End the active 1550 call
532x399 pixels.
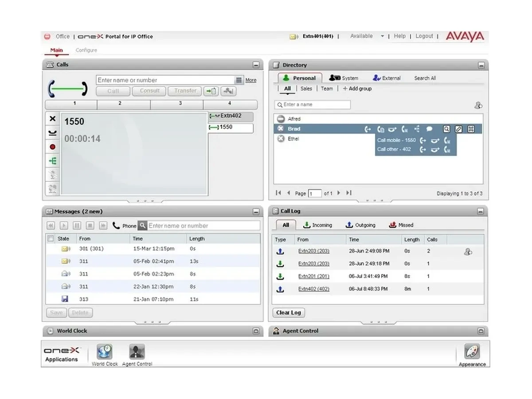click(52, 119)
